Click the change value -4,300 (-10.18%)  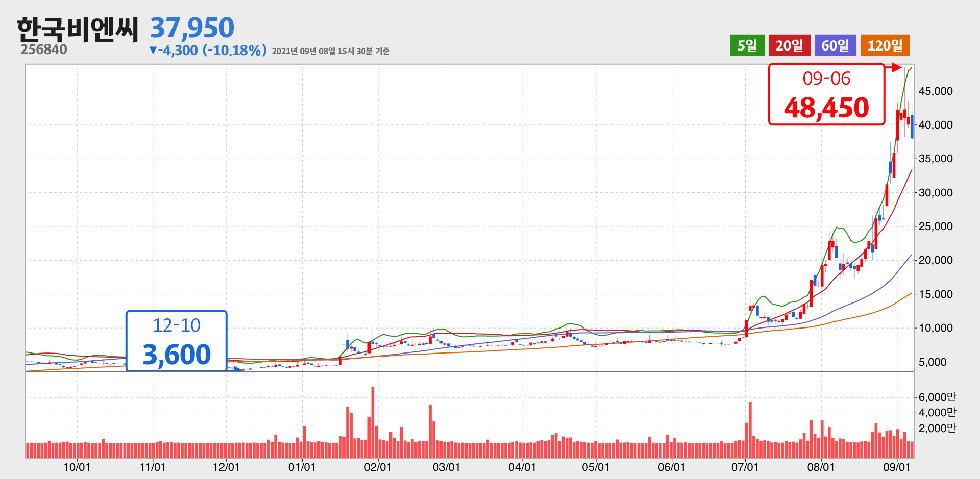click(x=208, y=50)
